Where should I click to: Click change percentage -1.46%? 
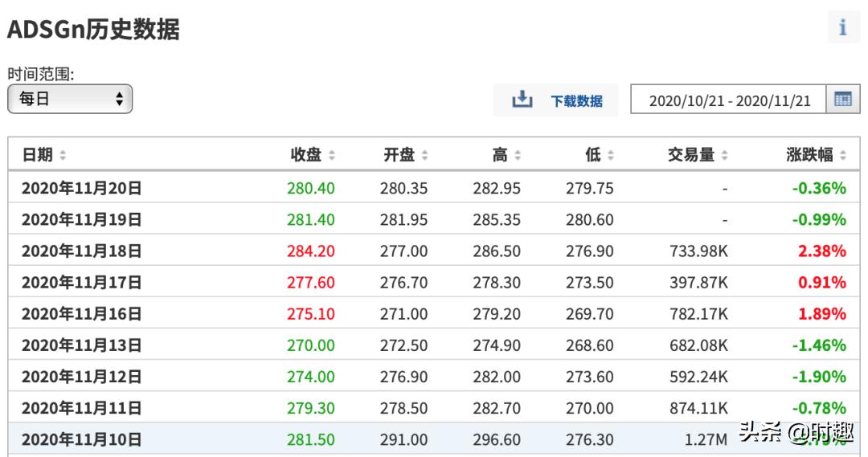click(819, 345)
